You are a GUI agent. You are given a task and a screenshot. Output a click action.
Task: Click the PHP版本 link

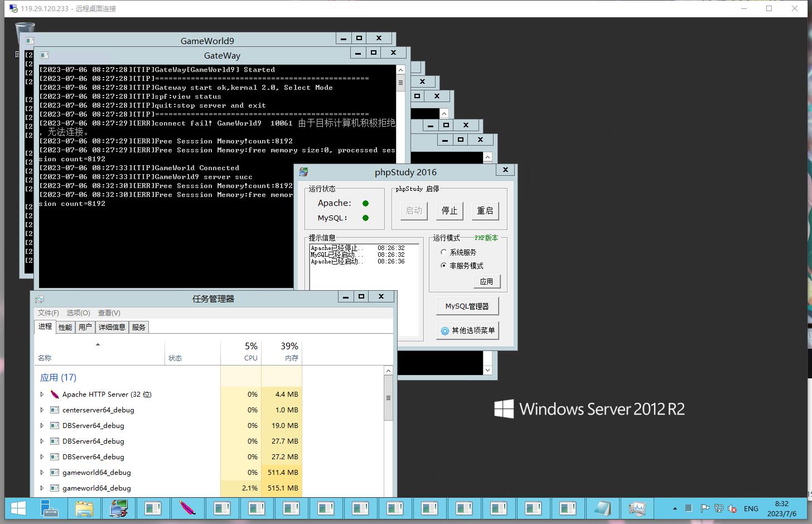[x=486, y=238]
